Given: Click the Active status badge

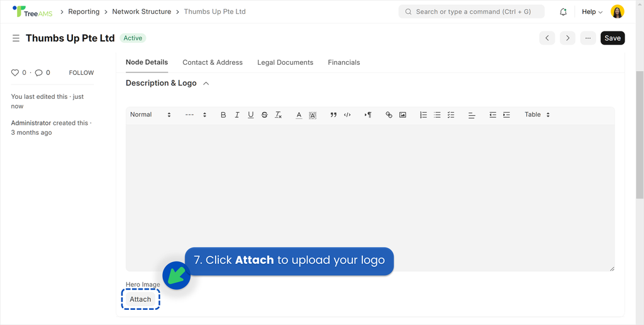Looking at the screenshot, I should click(x=133, y=38).
